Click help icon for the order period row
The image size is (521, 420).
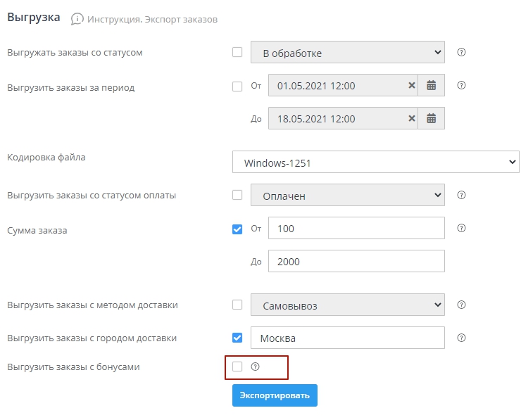coord(461,85)
